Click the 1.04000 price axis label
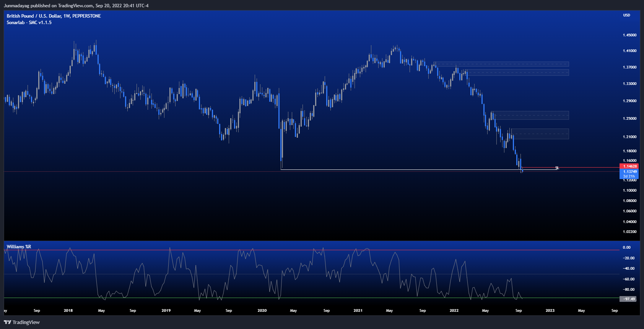644x329 pixels. [629, 222]
